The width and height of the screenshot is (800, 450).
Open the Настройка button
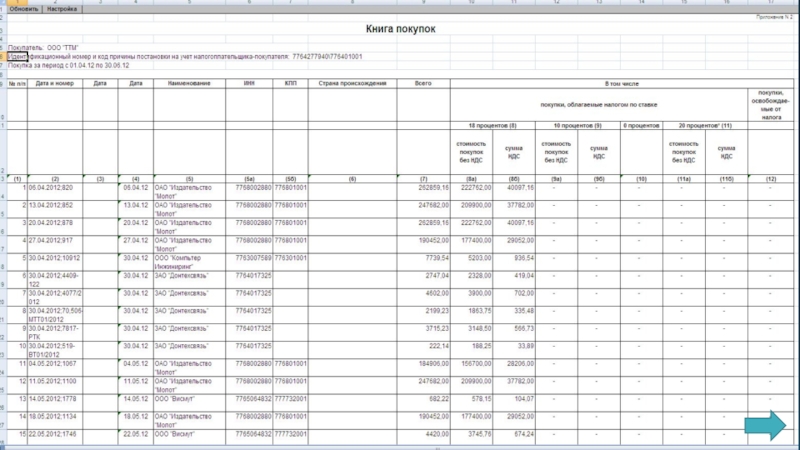(62, 7)
